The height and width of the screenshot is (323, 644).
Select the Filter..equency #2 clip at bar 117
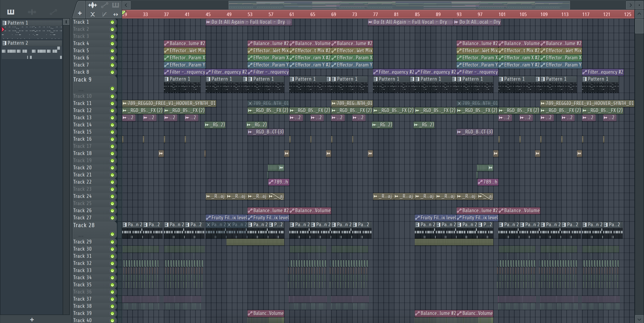pos(603,72)
